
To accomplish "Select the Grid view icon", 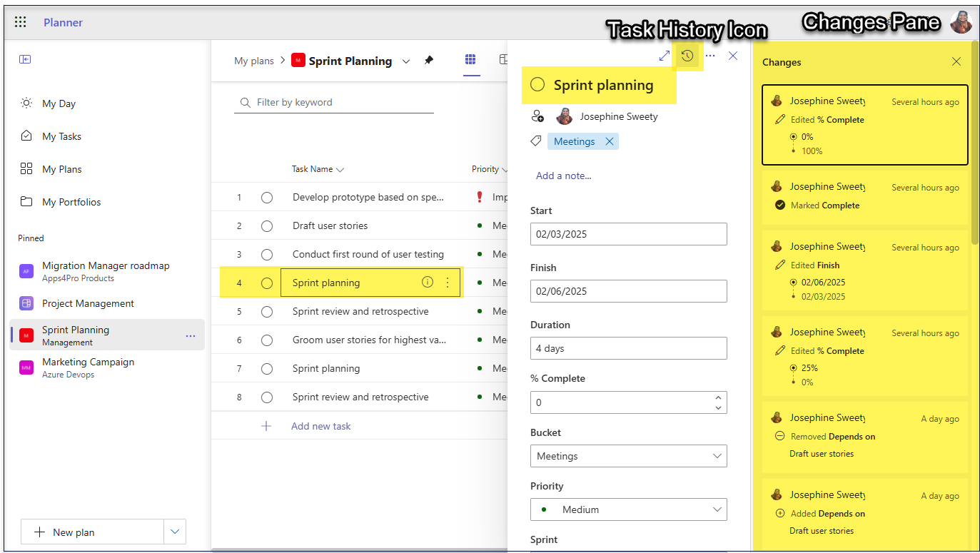I will click(471, 61).
